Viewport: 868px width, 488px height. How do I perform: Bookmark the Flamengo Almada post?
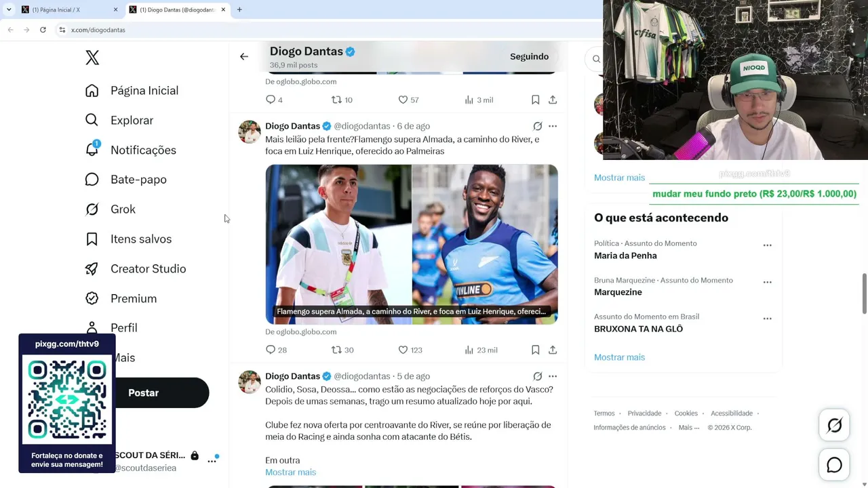pos(535,350)
